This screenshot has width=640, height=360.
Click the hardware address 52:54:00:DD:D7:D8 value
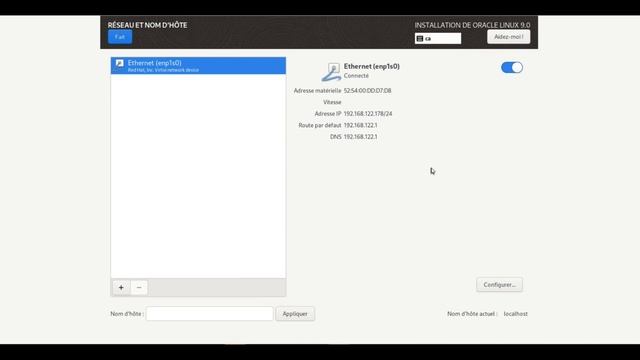367,91
